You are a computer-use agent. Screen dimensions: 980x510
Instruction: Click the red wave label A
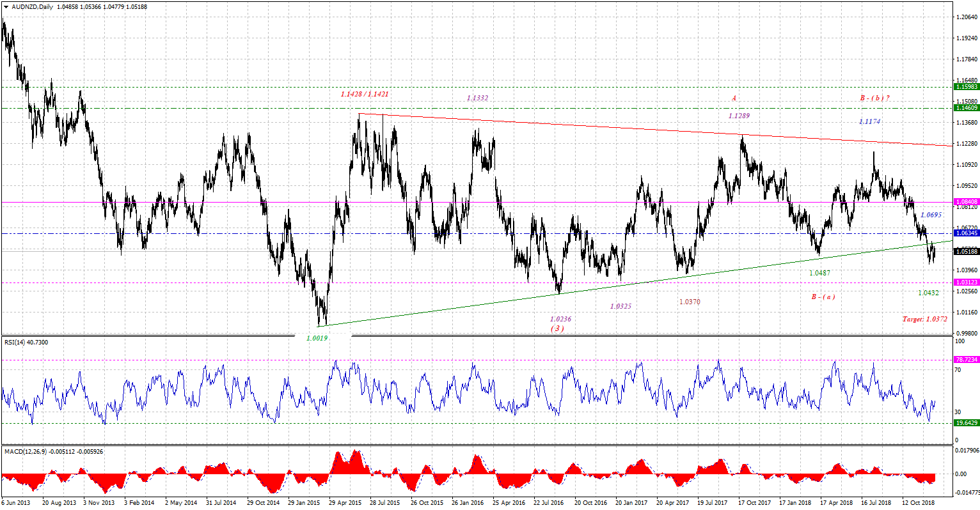(734, 98)
